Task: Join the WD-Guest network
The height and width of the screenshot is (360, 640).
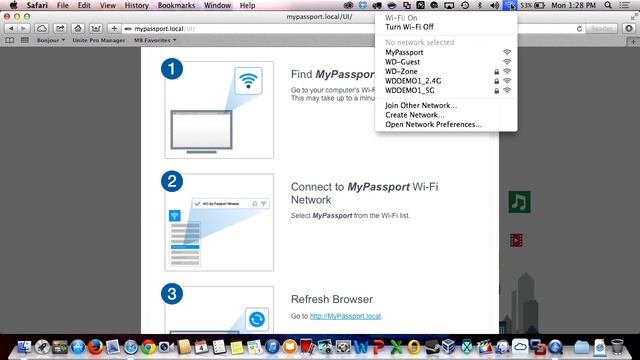Action: point(446,62)
